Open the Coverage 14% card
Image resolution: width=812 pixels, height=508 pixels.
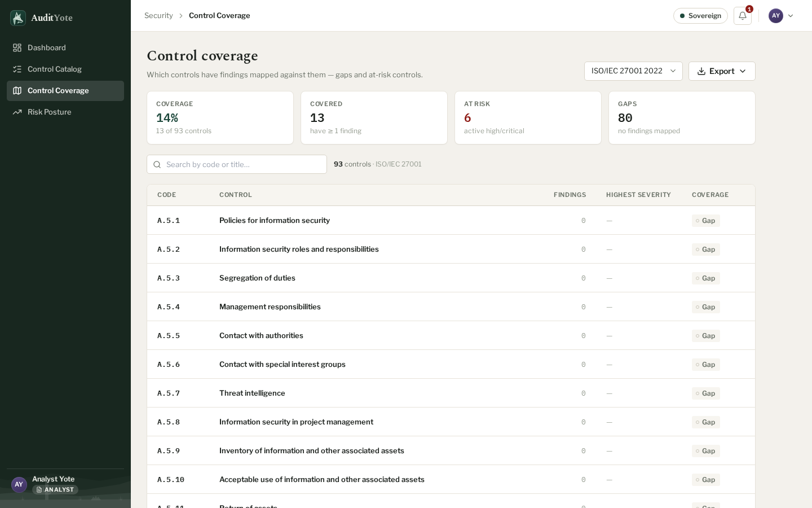coord(220,118)
